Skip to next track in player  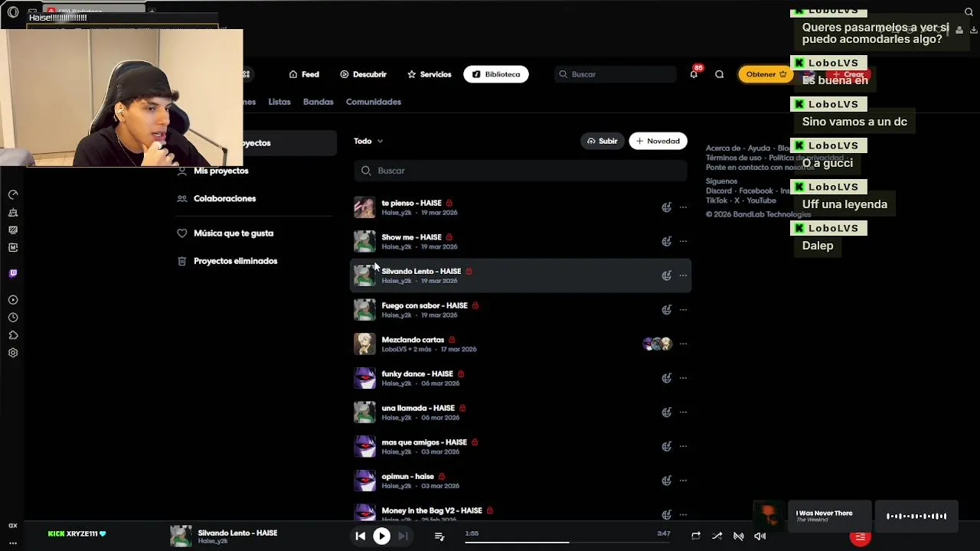[x=403, y=536]
